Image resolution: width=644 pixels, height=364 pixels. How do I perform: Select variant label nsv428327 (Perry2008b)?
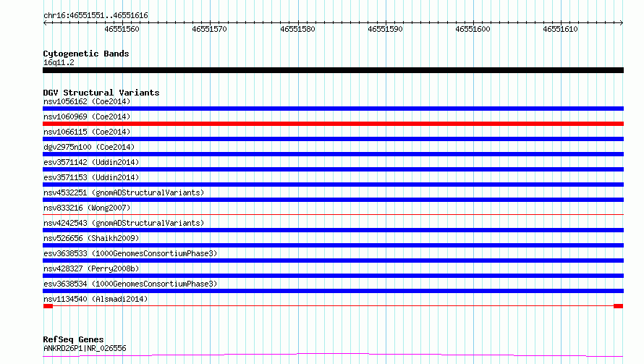point(91,268)
